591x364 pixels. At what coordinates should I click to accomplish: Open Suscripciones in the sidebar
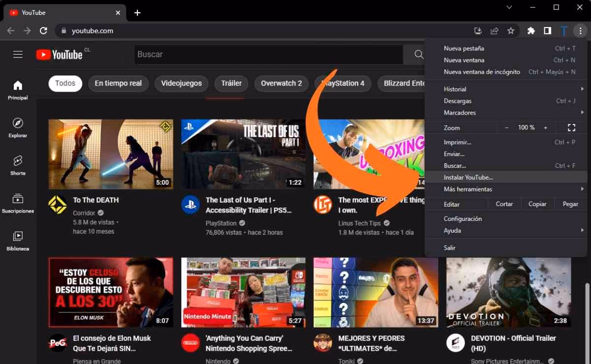[18, 204]
